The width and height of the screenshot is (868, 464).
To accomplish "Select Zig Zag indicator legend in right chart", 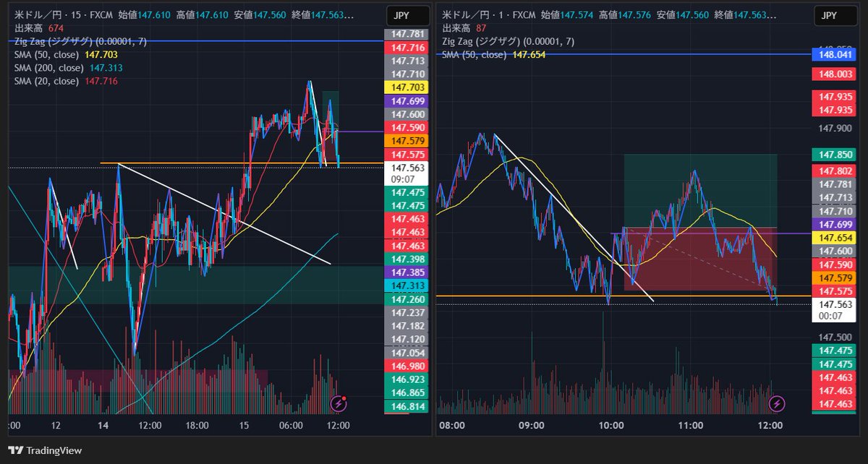I will (508, 41).
